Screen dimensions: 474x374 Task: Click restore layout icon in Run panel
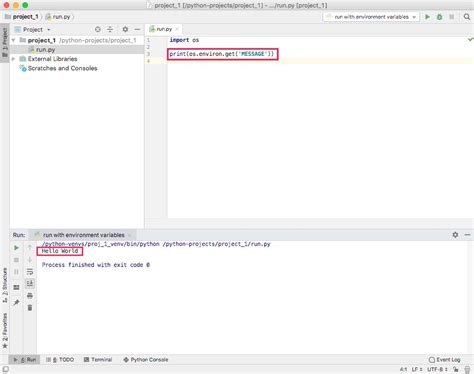(16, 287)
